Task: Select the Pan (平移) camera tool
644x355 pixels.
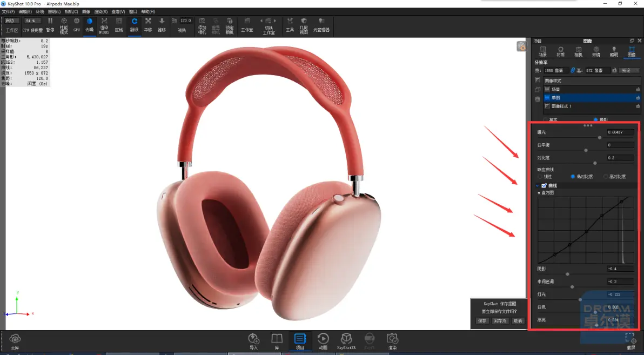Action: pos(148,25)
